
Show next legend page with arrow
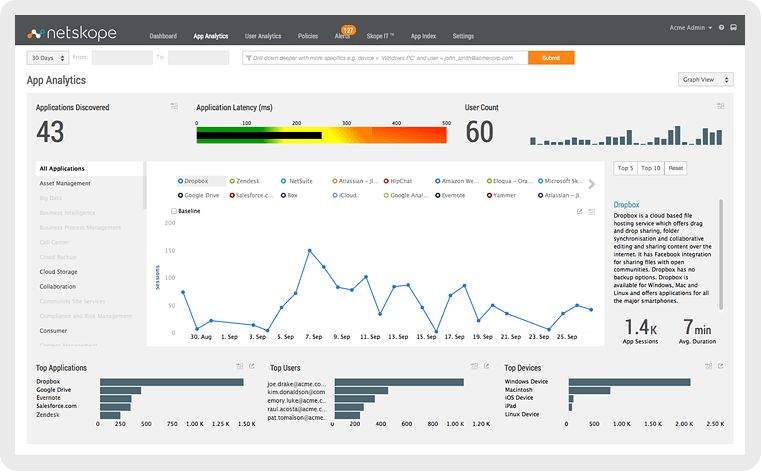coord(592,184)
